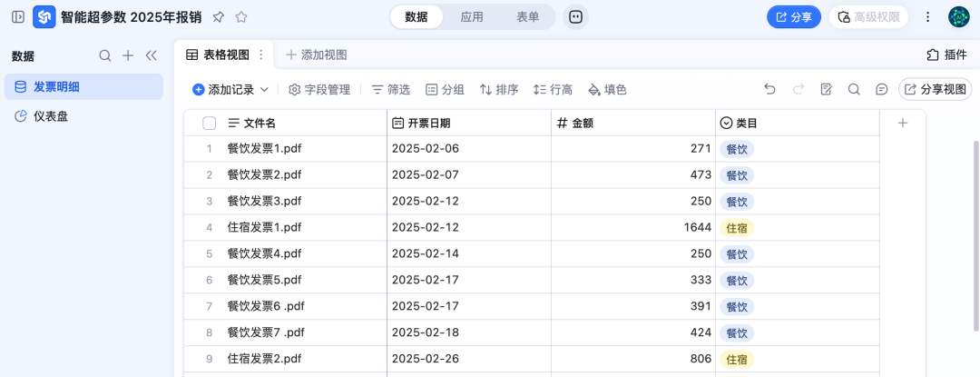Switch to the 应用 tab
The image size is (980, 377).
coord(472,17)
